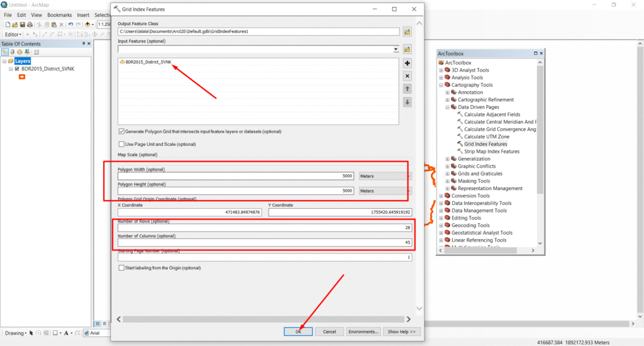The height and width of the screenshot is (346, 644).
Task: Collapse the Data Driven Pages toolset
Action: click(447, 107)
